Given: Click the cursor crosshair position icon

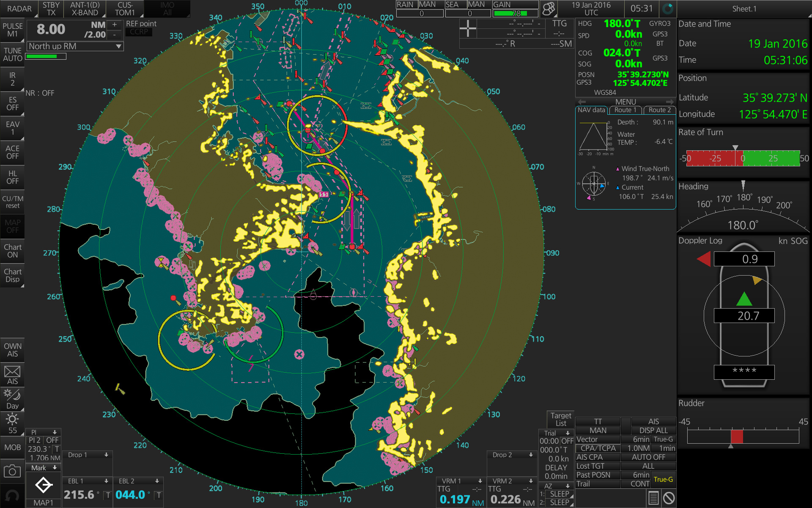Looking at the screenshot, I should click(x=468, y=29).
